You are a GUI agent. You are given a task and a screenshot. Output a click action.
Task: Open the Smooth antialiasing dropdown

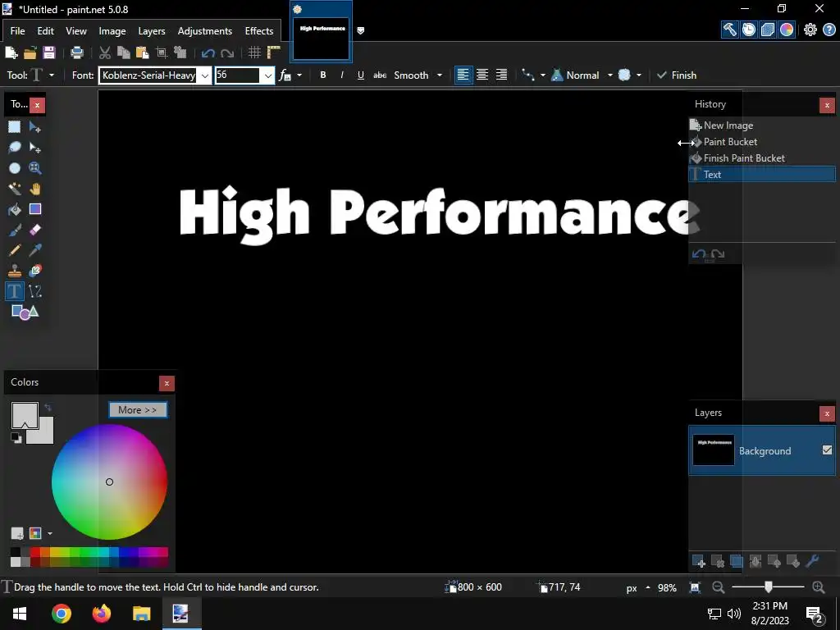(x=440, y=75)
